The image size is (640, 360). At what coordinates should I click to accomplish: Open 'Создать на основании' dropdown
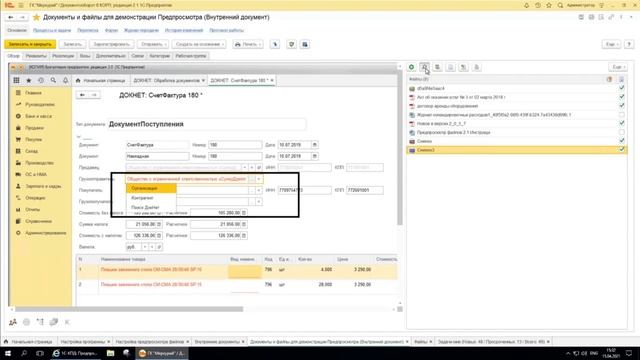tap(200, 44)
